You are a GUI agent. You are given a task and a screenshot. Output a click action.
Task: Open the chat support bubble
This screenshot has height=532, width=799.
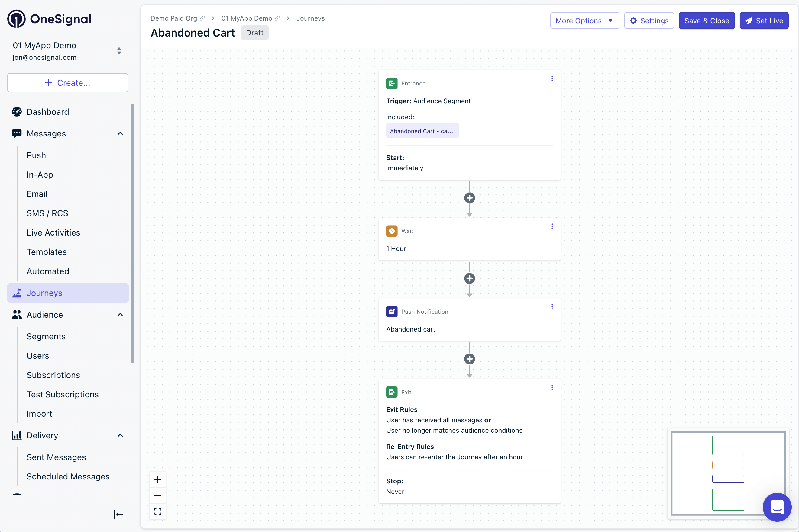pyautogui.click(x=777, y=507)
